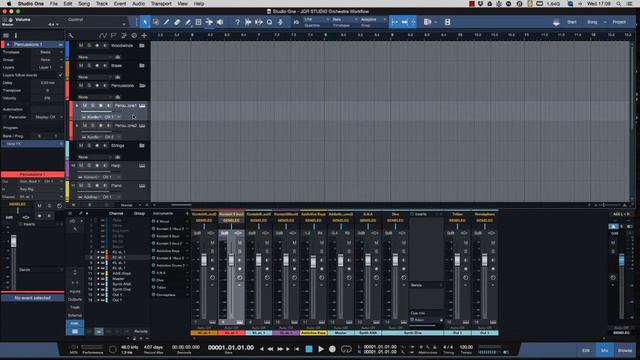This screenshot has width=640, height=360.
Task: Toggle the Mix panel button
Action: [604, 351]
